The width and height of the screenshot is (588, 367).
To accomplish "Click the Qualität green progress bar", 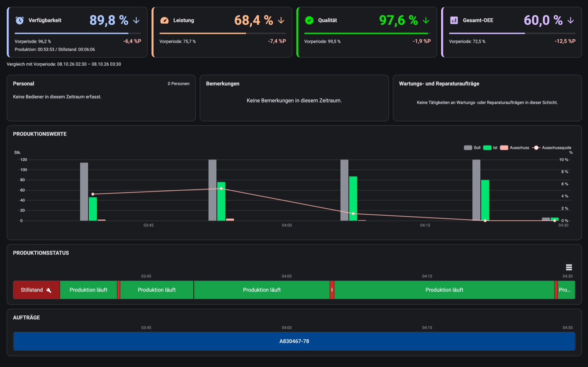I will (367, 33).
